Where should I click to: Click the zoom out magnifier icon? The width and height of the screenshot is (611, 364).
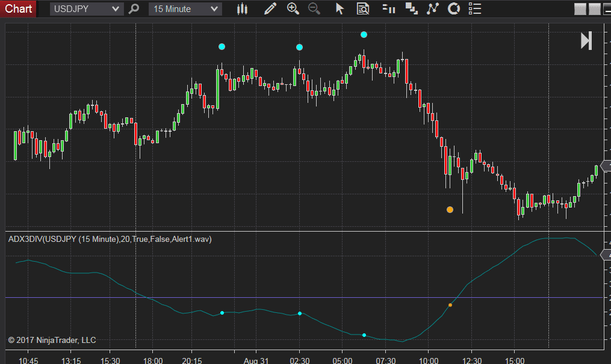(314, 8)
